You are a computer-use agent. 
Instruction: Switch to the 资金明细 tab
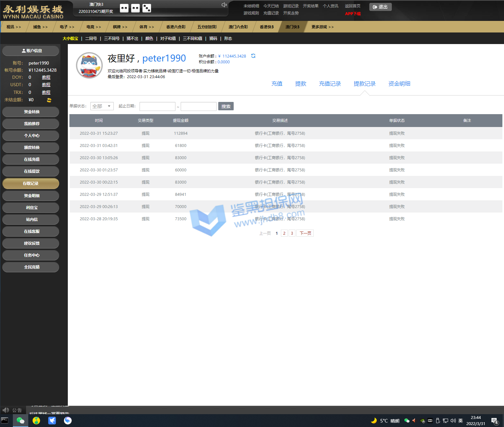pos(399,84)
